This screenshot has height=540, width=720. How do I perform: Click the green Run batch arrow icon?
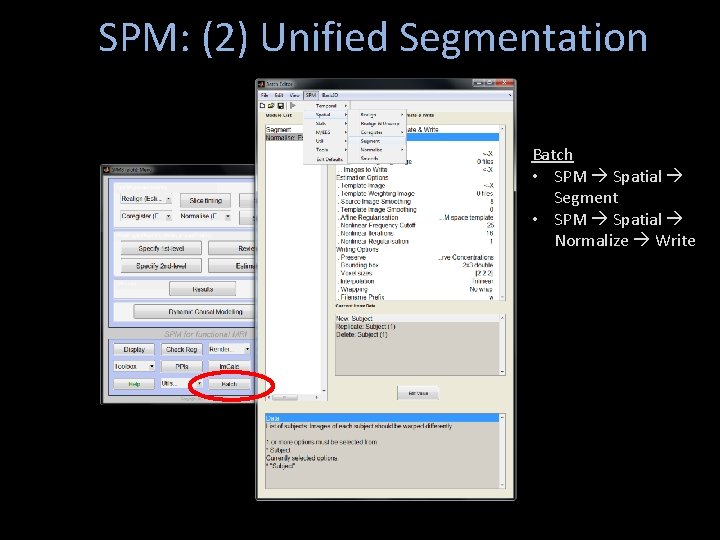tap(292, 106)
